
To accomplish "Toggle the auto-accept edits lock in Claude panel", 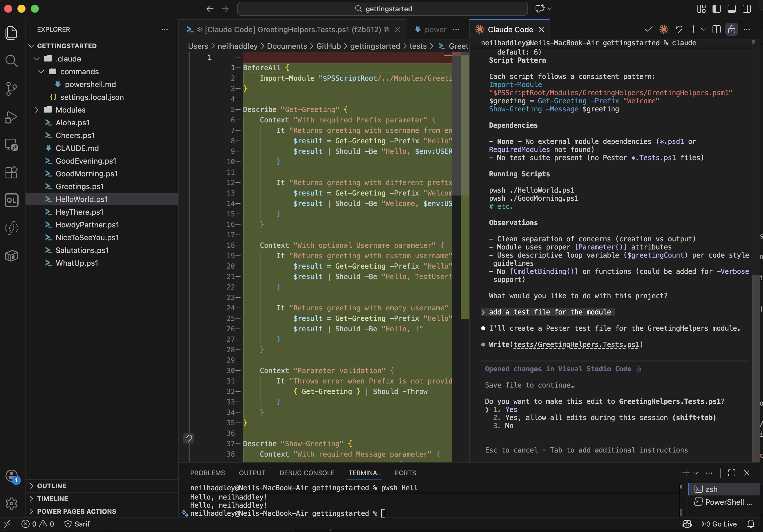I will pyautogui.click(x=732, y=29).
